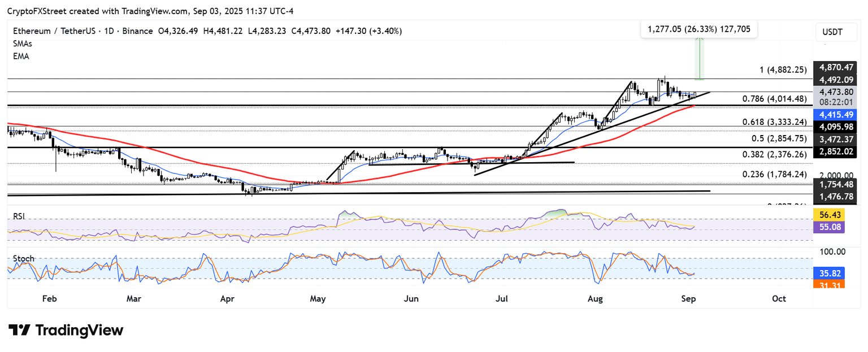The height and width of the screenshot is (352, 868).
Task: Click the 2,852.02 price axis label
Action: [x=836, y=151]
